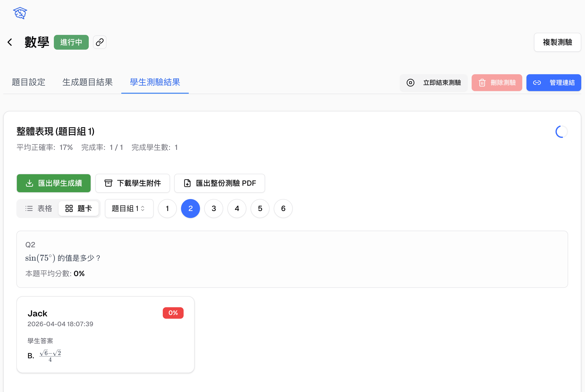Click the Q2 question card
This screenshot has width=585, height=392.
[x=292, y=259]
